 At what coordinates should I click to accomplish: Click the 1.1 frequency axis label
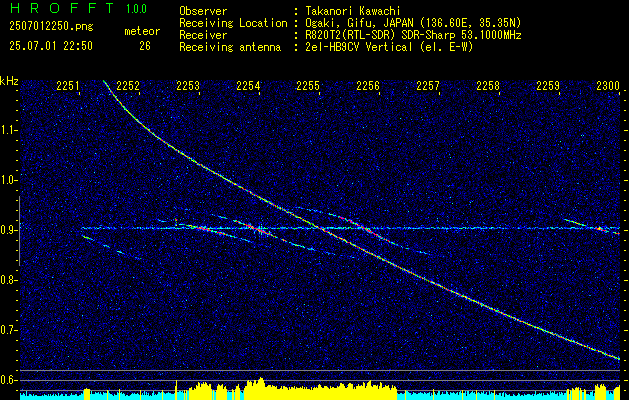click(9, 130)
